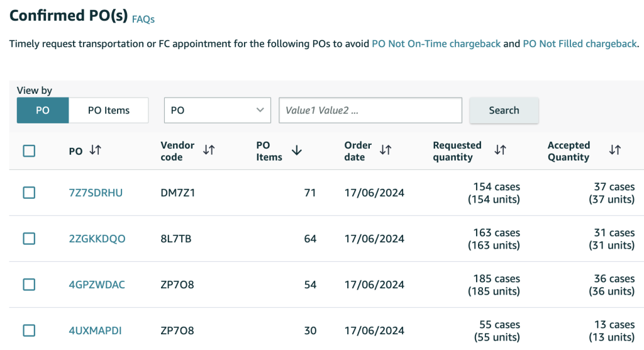This screenshot has height=350, width=644.
Task: Click PO Items descending sort arrow
Action: tap(297, 150)
